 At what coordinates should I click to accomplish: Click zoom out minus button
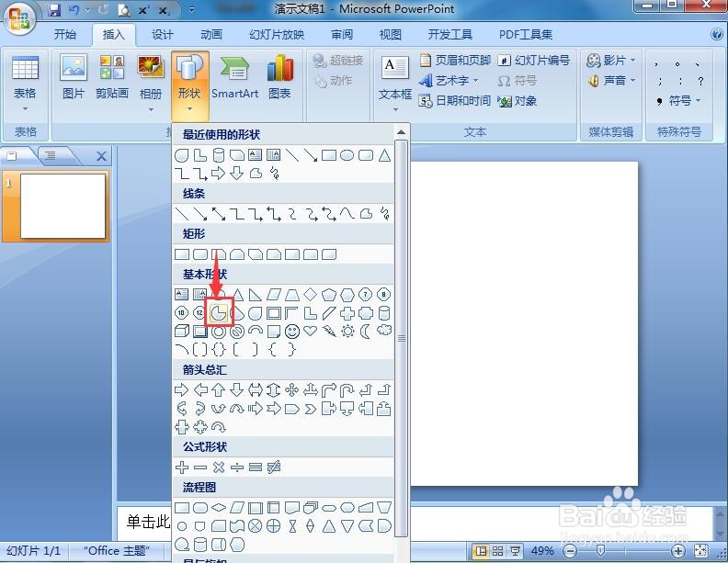pyautogui.click(x=569, y=551)
